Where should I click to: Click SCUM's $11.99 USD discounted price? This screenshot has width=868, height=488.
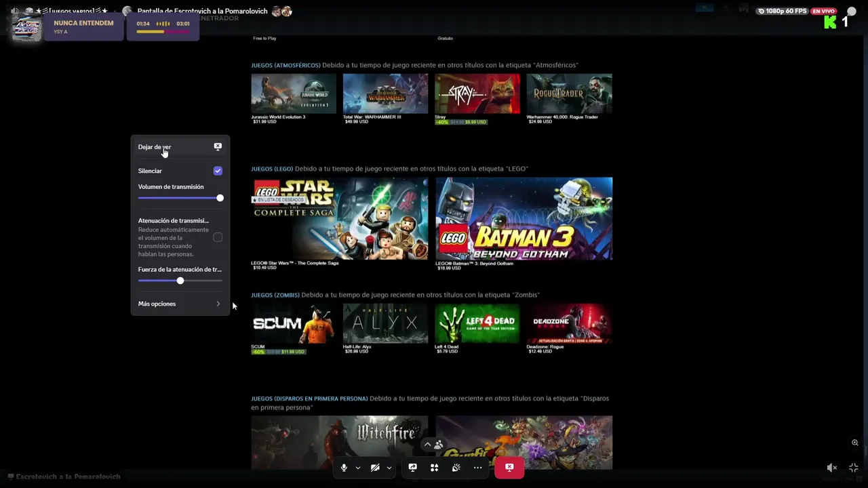coord(293,352)
